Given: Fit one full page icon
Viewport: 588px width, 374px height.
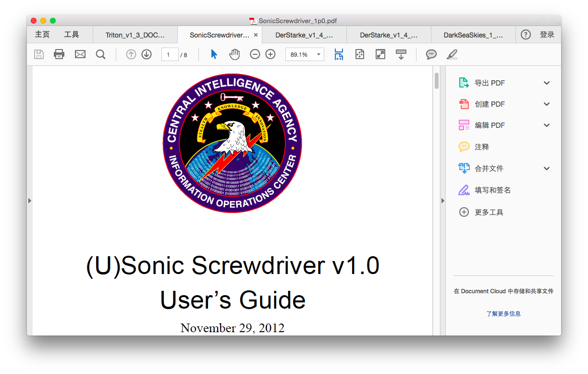Looking at the screenshot, I should pos(360,54).
